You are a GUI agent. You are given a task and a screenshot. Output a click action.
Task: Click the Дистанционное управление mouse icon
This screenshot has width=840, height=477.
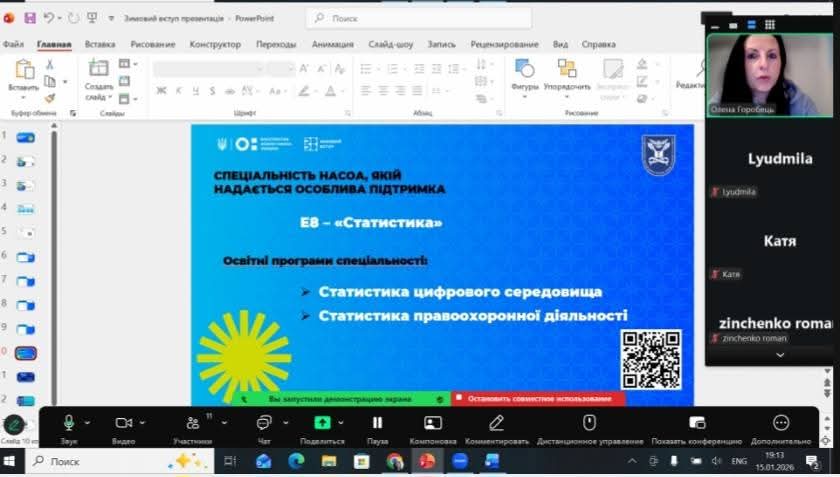pyautogui.click(x=589, y=423)
